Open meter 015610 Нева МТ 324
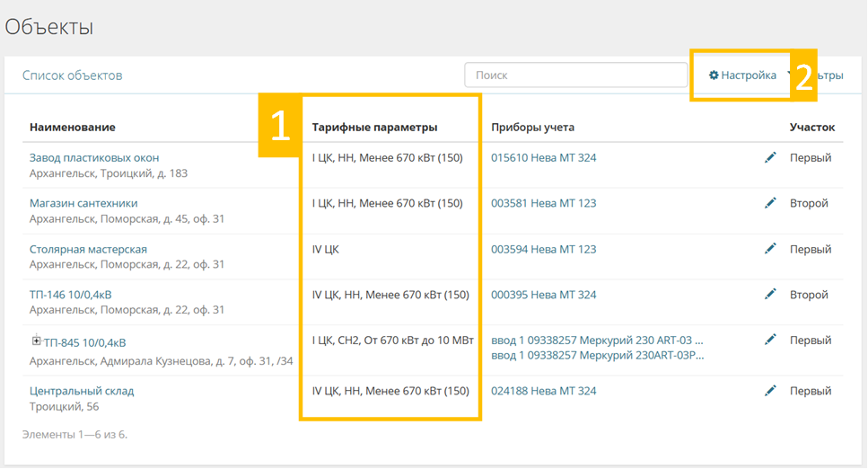 tap(543, 158)
